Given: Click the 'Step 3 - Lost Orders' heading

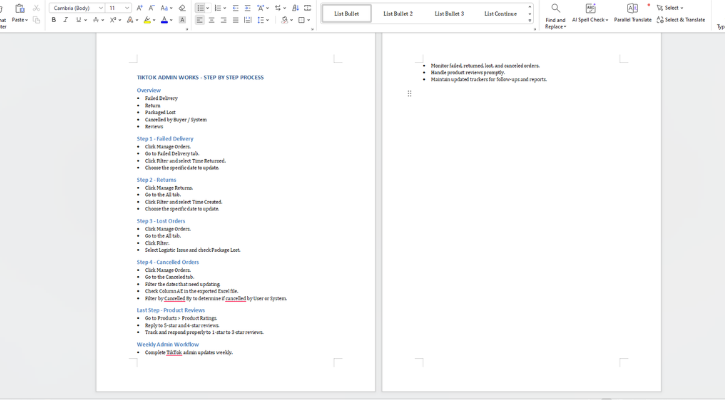Looking at the screenshot, I should coord(161,221).
